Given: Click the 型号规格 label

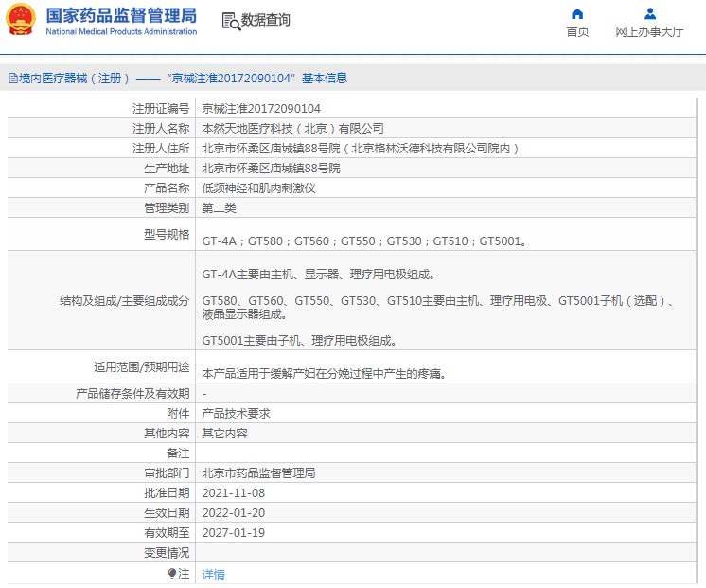Looking at the screenshot, I should tap(167, 234).
